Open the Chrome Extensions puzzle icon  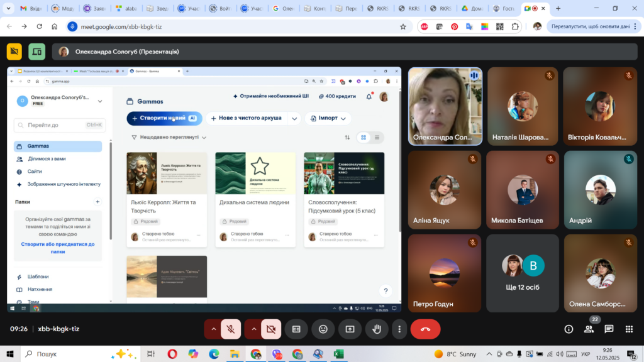pos(515,26)
